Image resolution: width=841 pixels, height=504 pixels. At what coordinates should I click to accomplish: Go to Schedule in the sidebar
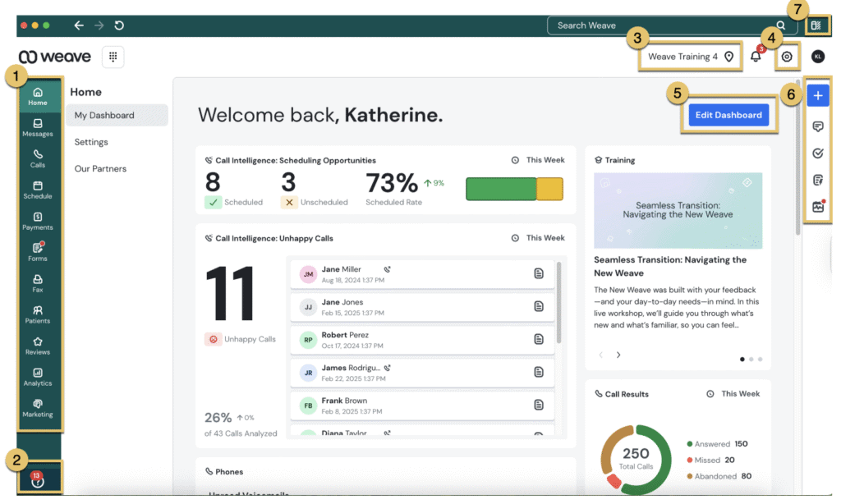[38, 190]
